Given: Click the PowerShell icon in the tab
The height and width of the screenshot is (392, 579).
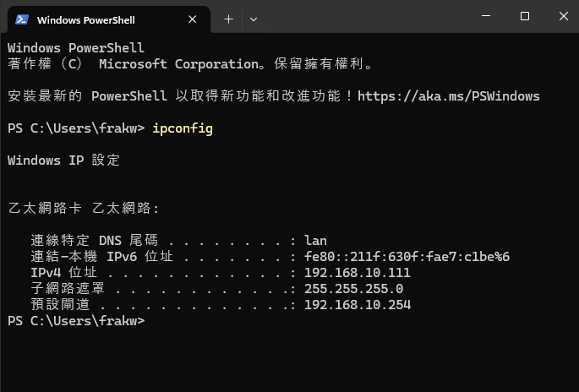Looking at the screenshot, I should pyautogui.click(x=22, y=19).
